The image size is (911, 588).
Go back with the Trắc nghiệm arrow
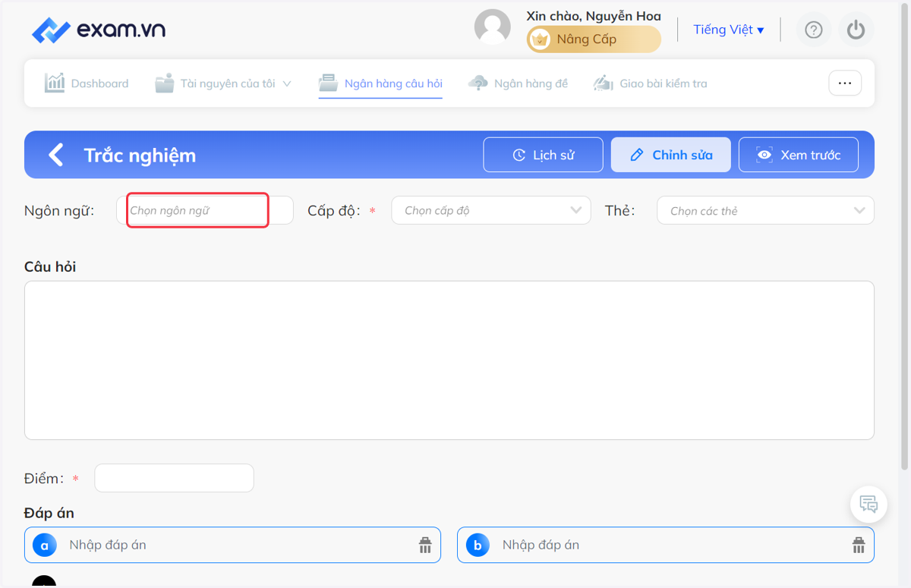55,155
